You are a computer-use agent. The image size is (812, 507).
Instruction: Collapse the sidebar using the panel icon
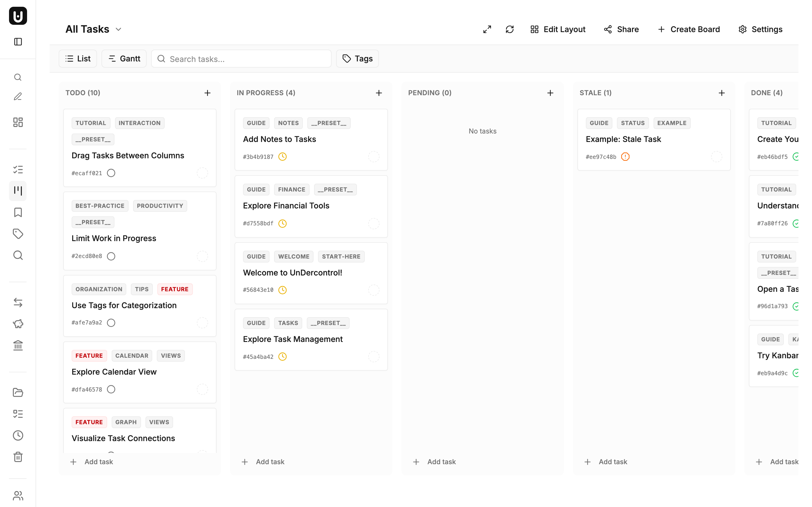click(17, 42)
